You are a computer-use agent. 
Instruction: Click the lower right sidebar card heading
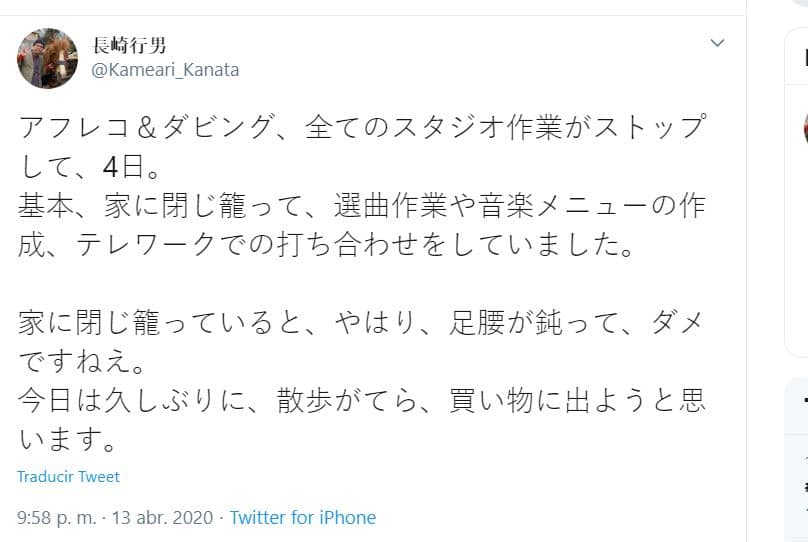pos(802,402)
